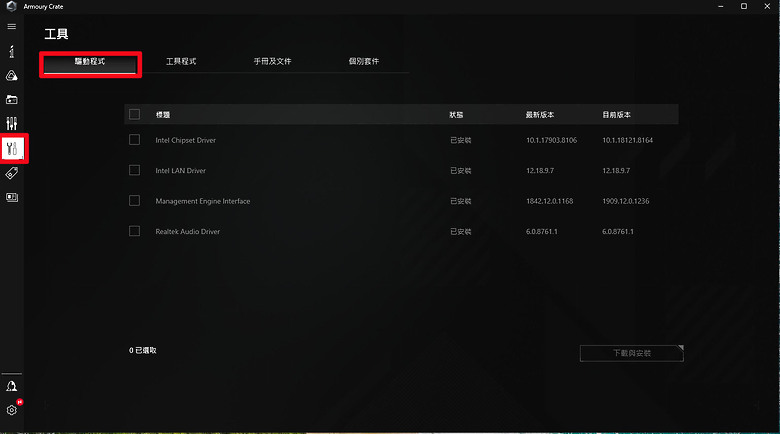Open the Settings gear icon
The height and width of the screenshot is (434, 780).
11,410
